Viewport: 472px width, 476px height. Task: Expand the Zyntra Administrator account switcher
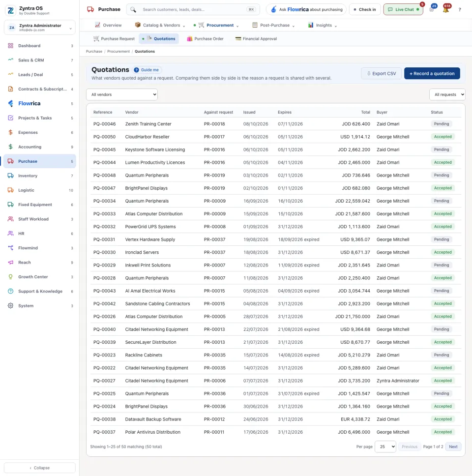[40, 28]
